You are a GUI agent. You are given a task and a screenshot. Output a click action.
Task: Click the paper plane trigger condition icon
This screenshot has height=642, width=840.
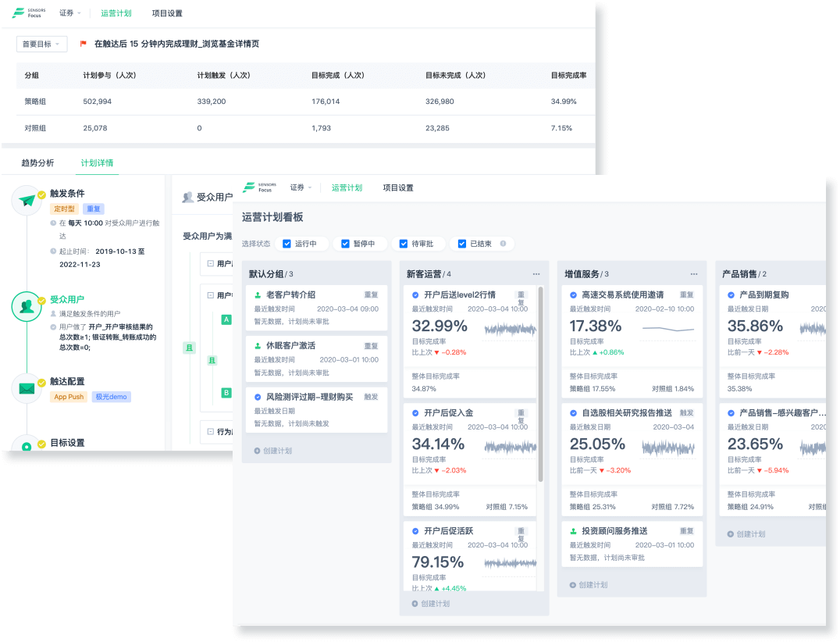click(x=28, y=201)
